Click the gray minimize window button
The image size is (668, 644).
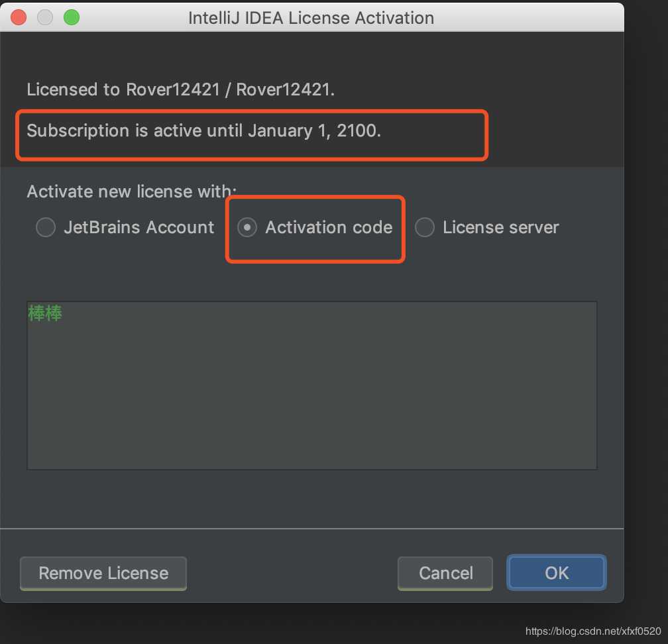click(45, 18)
